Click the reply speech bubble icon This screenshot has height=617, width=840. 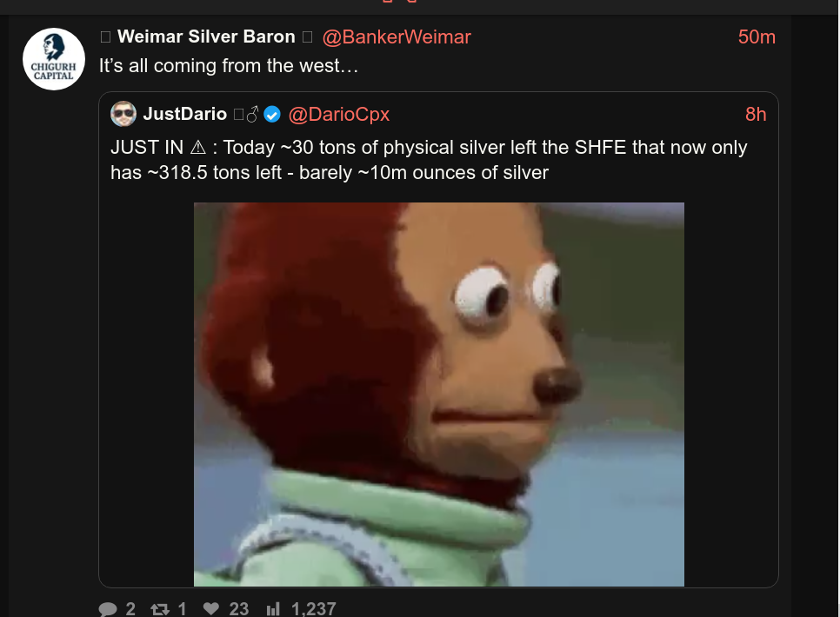click(x=108, y=609)
